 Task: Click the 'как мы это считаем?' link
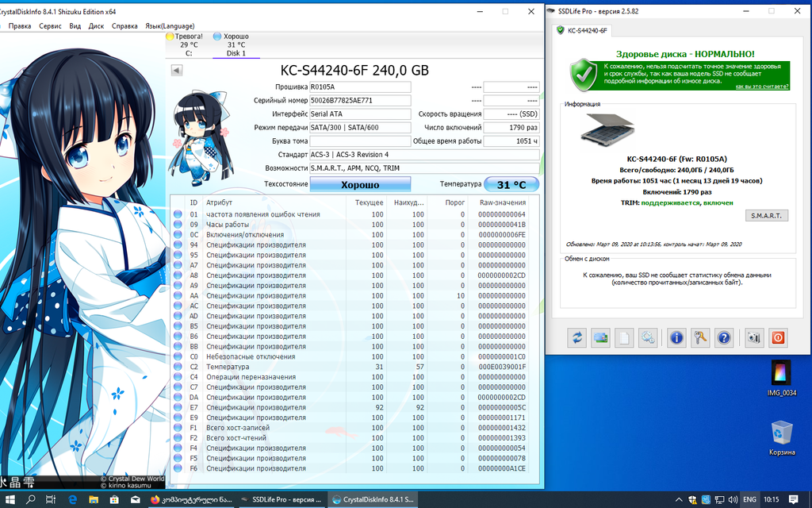pyautogui.click(x=761, y=87)
